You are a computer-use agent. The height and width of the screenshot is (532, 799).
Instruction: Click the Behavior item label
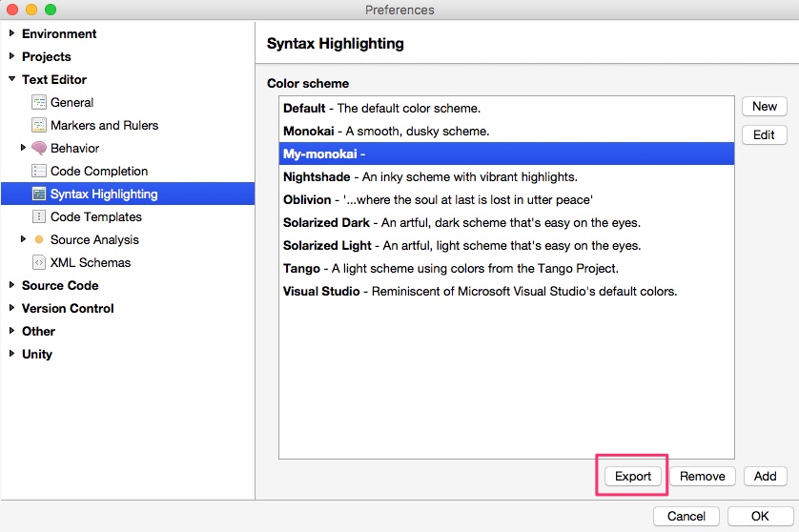(75, 149)
